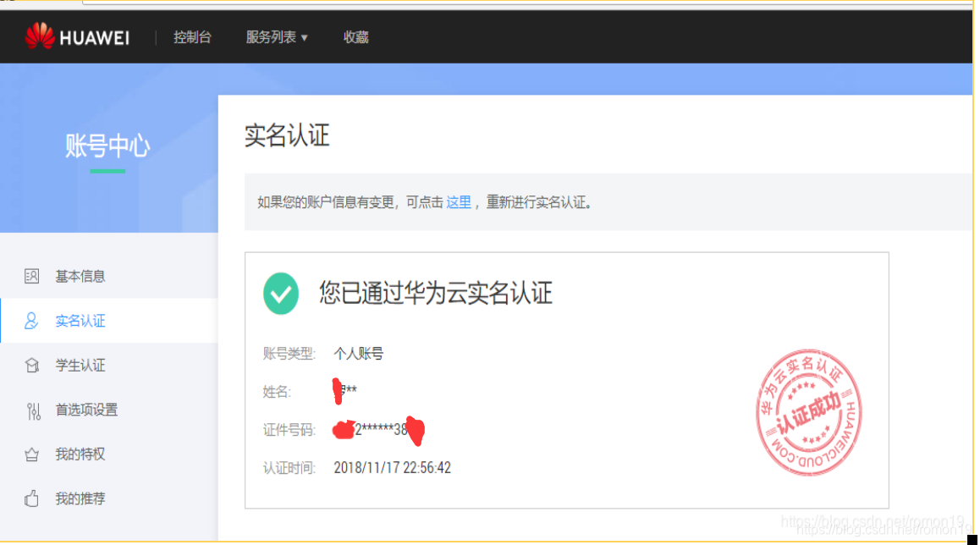This screenshot has width=980, height=545.
Task: Open 我的特权 in the sidebar
Action: pos(80,454)
